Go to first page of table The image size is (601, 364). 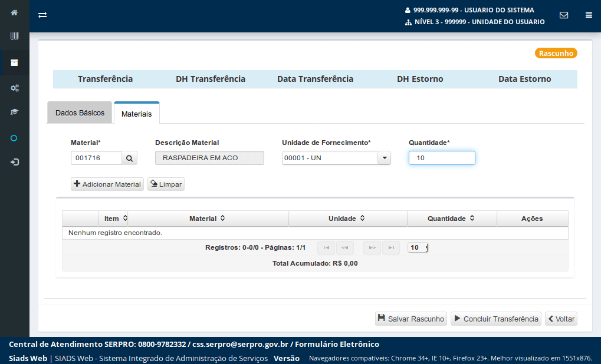click(x=326, y=247)
